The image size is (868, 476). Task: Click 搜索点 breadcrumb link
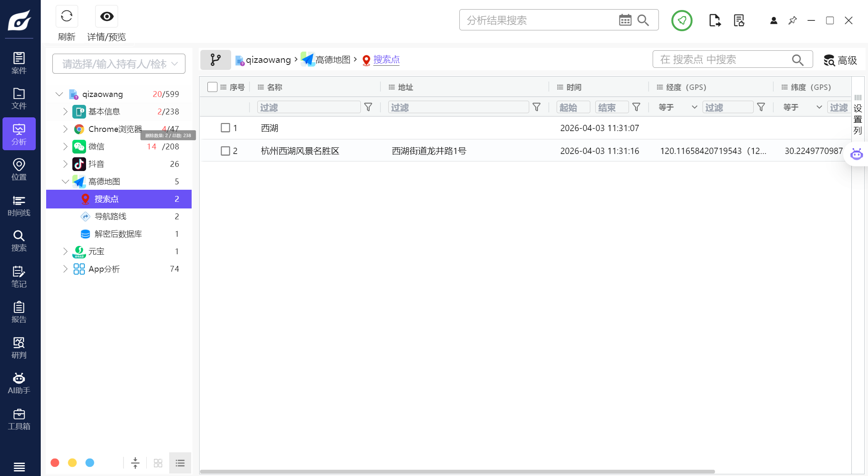tap(386, 59)
